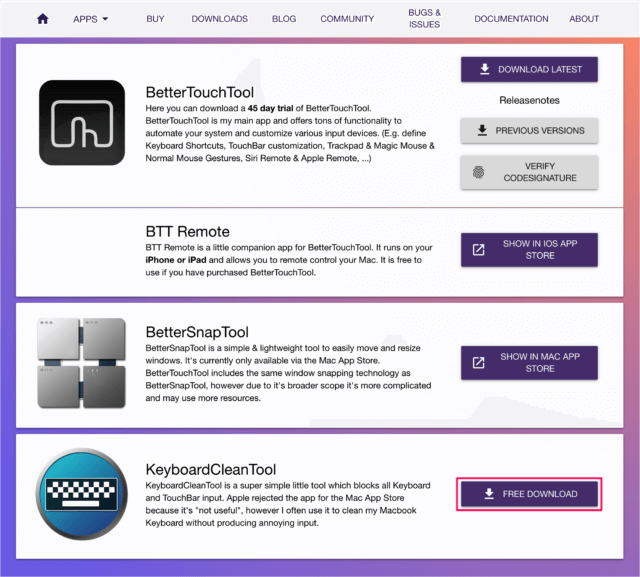Open the ABOUT page
640x577 pixels.
tap(584, 19)
